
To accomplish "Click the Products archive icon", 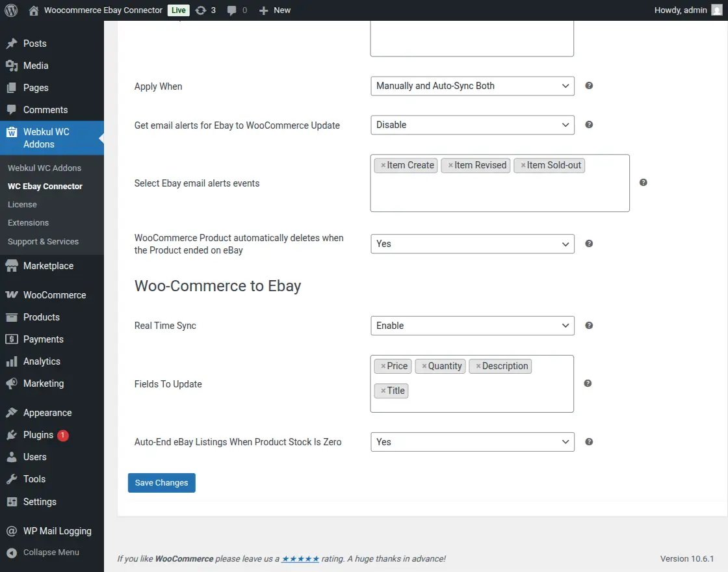I will [x=12, y=317].
